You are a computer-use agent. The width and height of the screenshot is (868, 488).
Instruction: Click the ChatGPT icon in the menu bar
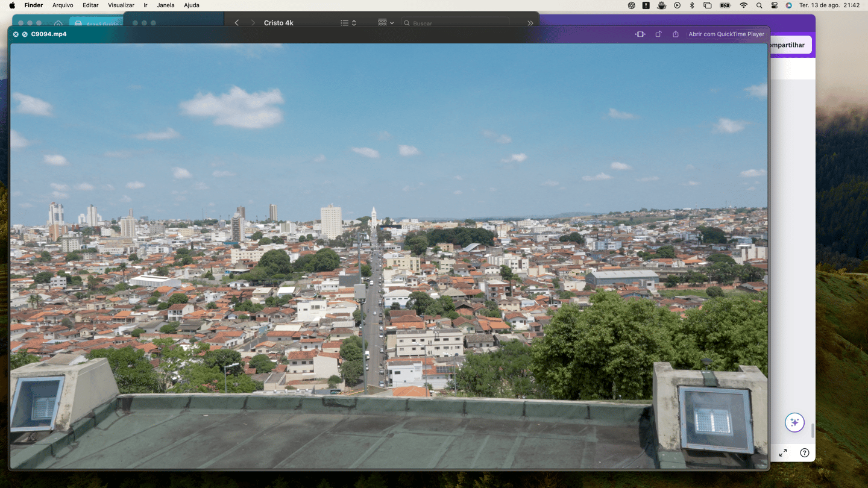point(632,5)
